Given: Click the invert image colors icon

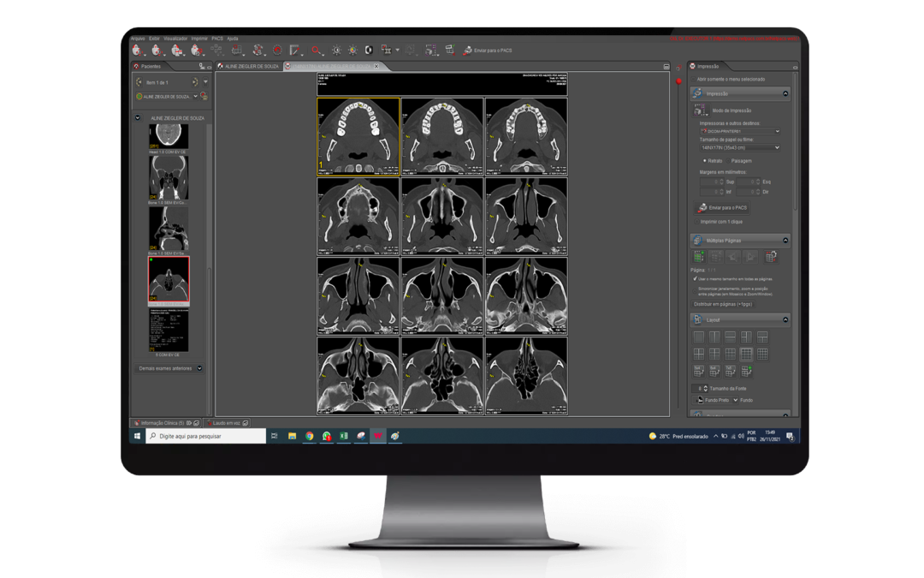Looking at the screenshot, I should (369, 51).
